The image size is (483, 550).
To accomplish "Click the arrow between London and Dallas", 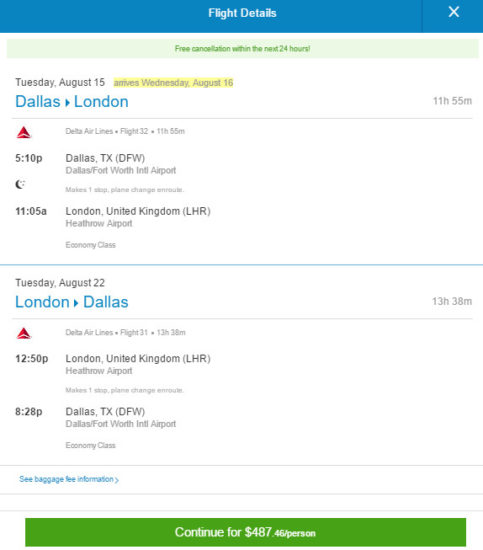I will coord(76,303).
